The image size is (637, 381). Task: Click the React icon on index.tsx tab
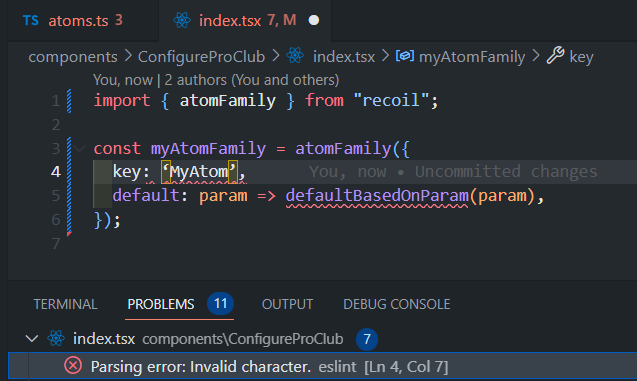[x=182, y=20]
